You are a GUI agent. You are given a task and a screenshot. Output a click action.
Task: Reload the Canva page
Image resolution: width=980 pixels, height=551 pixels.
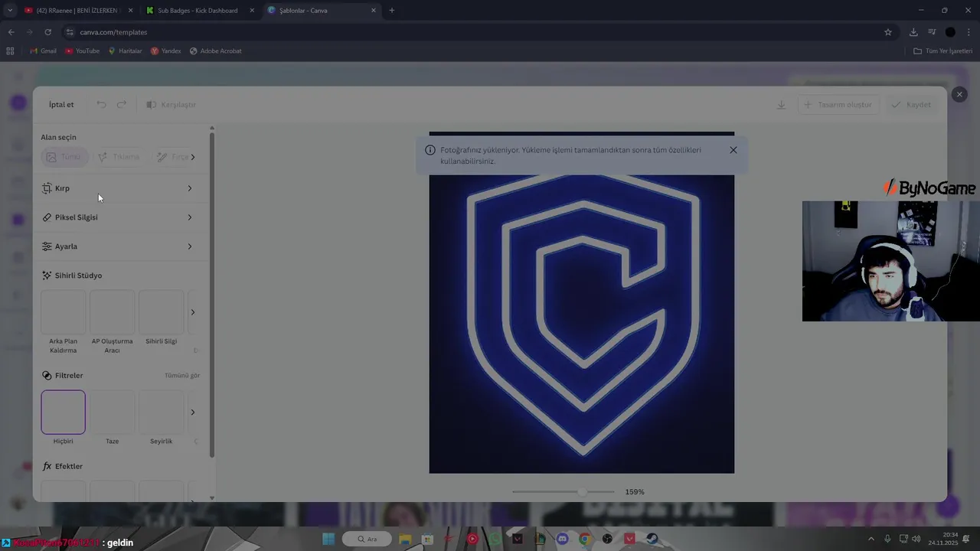47,32
